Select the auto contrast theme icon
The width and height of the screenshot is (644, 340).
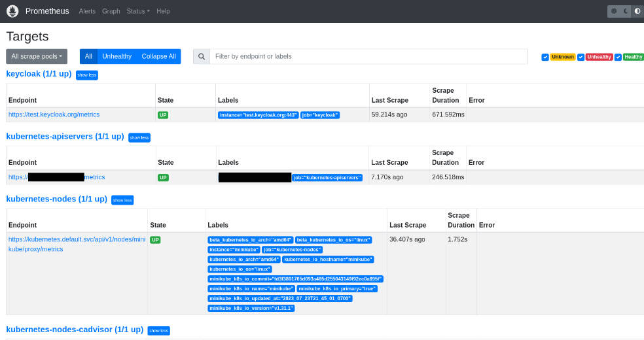pos(637,11)
